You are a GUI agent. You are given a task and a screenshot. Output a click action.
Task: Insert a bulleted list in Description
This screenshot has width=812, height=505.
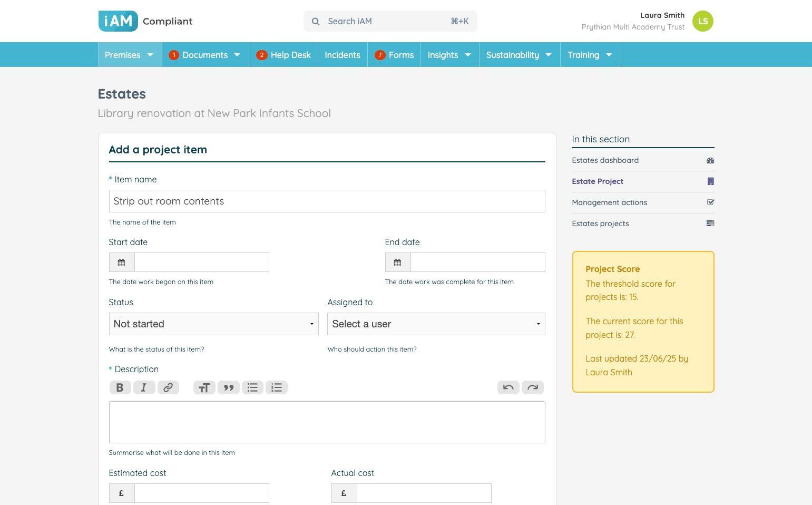click(253, 388)
